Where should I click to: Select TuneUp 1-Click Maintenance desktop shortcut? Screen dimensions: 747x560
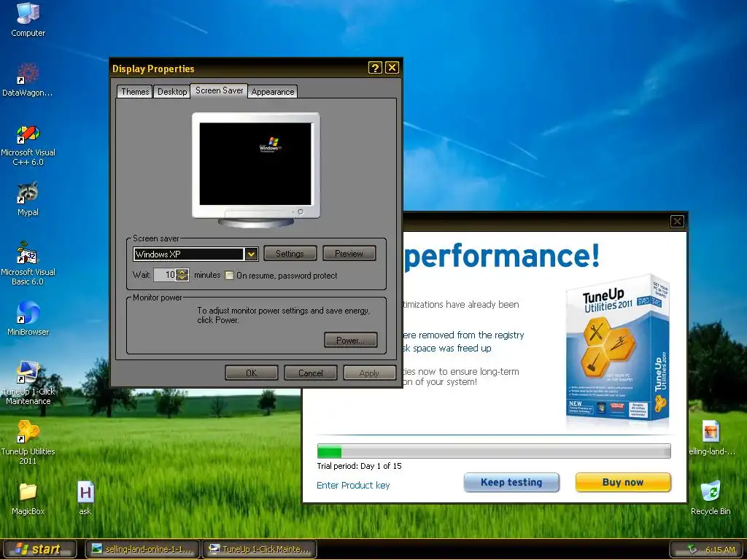[x=28, y=384]
